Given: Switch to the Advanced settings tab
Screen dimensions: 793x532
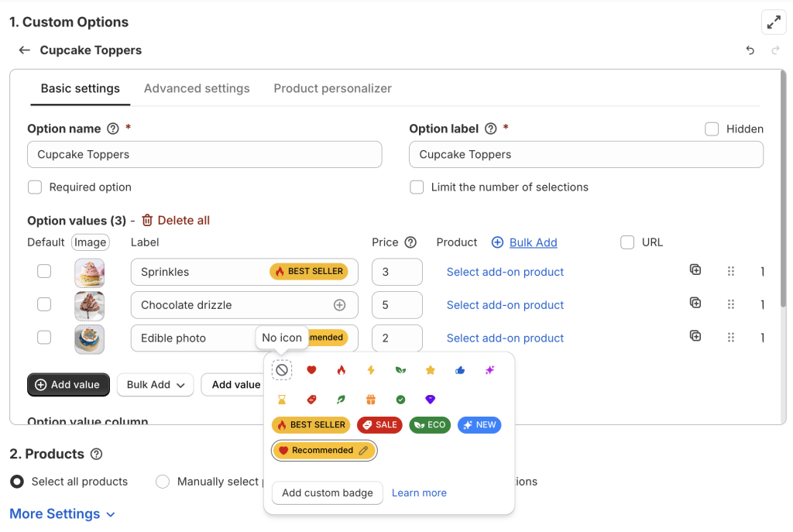Looking at the screenshot, I should [x=197, y=88].
